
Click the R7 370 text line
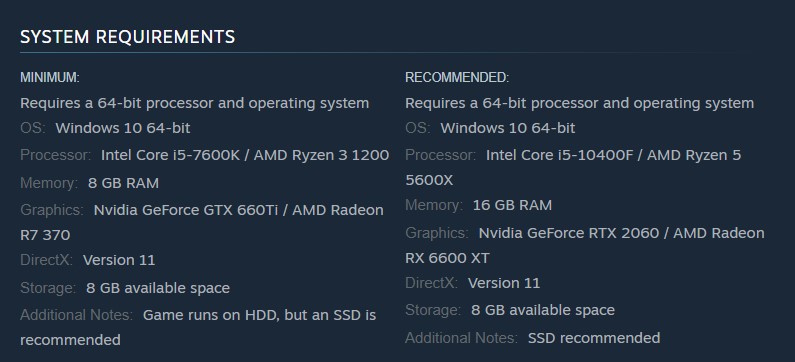(x=45, y=235)
